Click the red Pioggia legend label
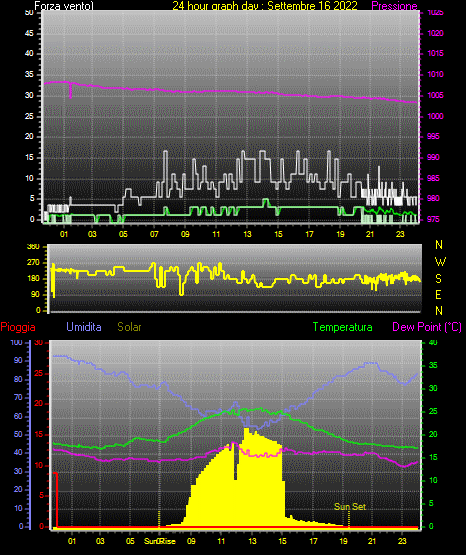Viewport: 466px width, 555px height. pos(18,327)
